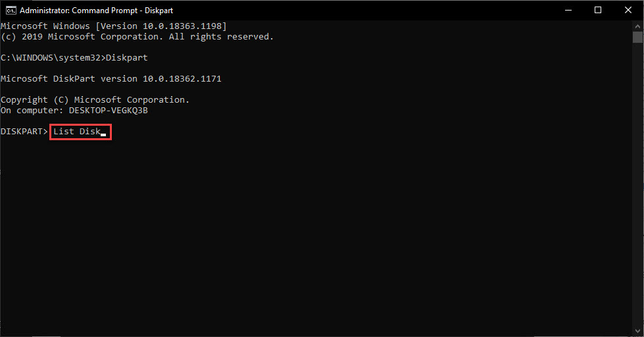Click the scrollbar up arrow

coord(637,25)
